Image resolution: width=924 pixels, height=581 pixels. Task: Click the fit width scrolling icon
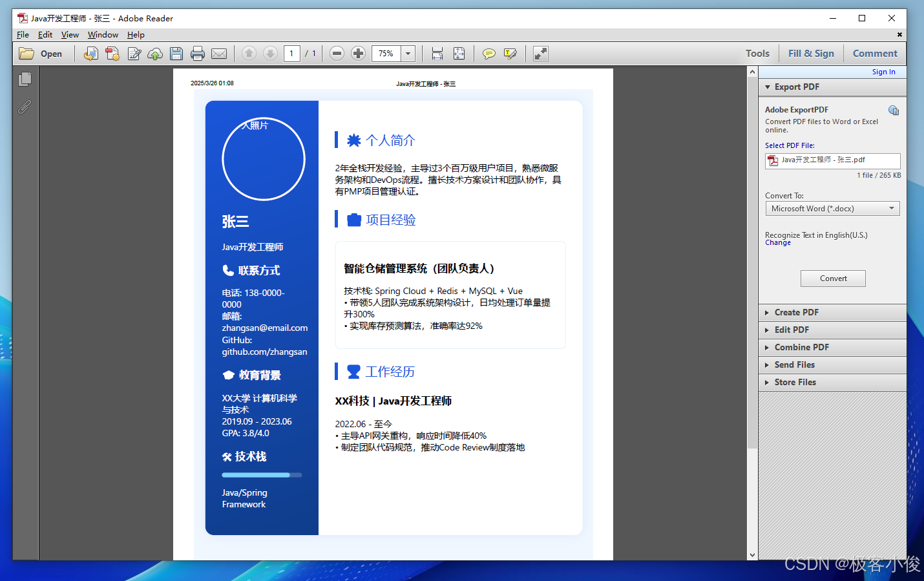(437, 54)
